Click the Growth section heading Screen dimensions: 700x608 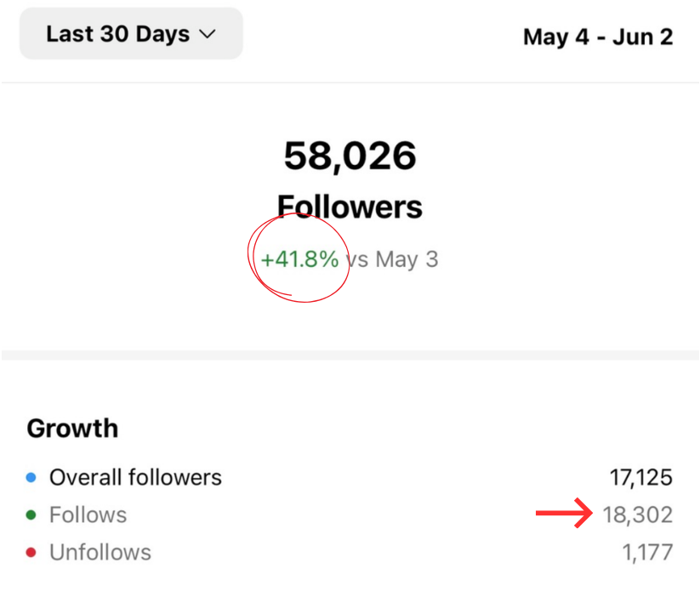[72, 428]
